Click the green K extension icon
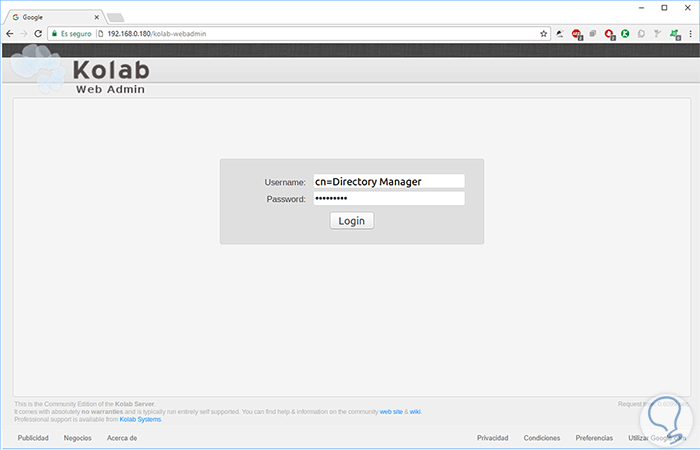 (625, 33)
